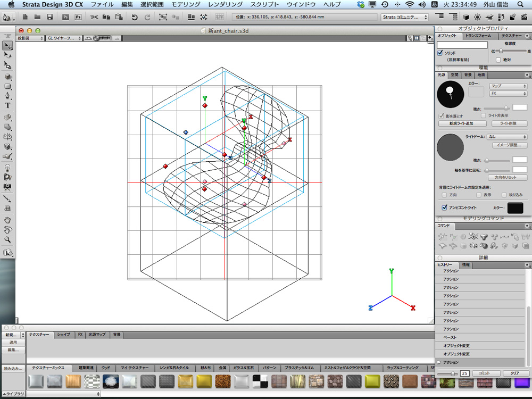Switch to the 情報 tab in details panel
This screenshot has width=532, height=399.
[465, 264]
